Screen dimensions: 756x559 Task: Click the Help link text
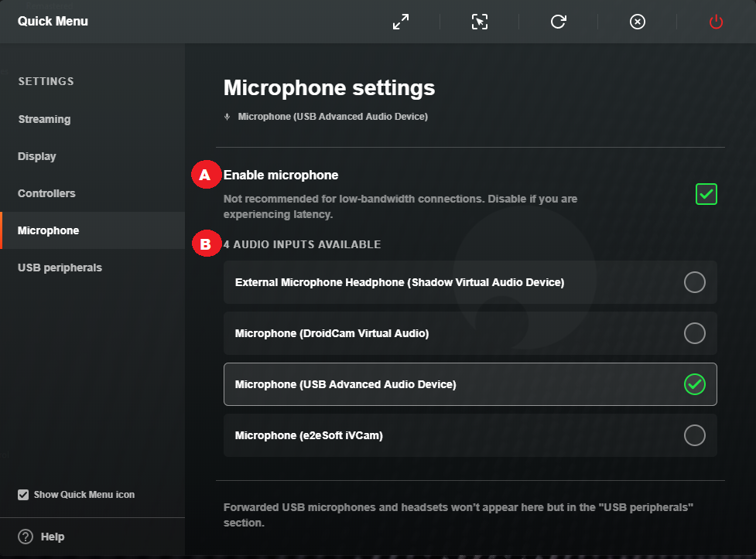point(53,537)
